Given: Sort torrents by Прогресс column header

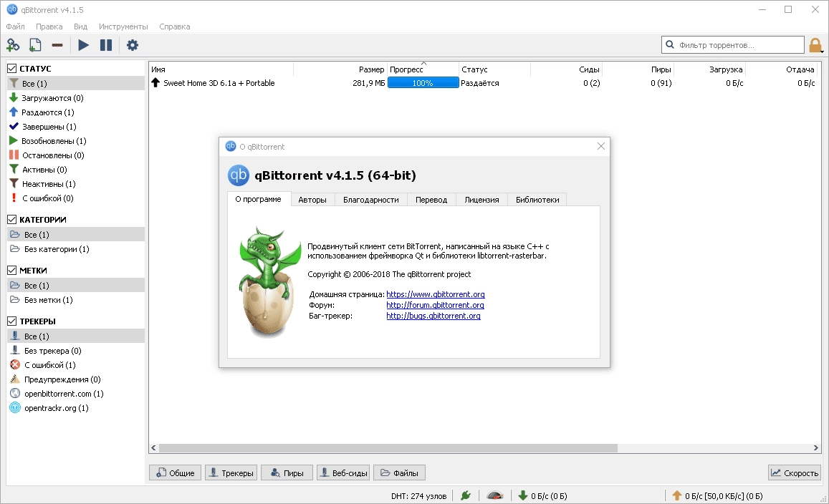Looking at the screenshot, I should tap(423, 69).
